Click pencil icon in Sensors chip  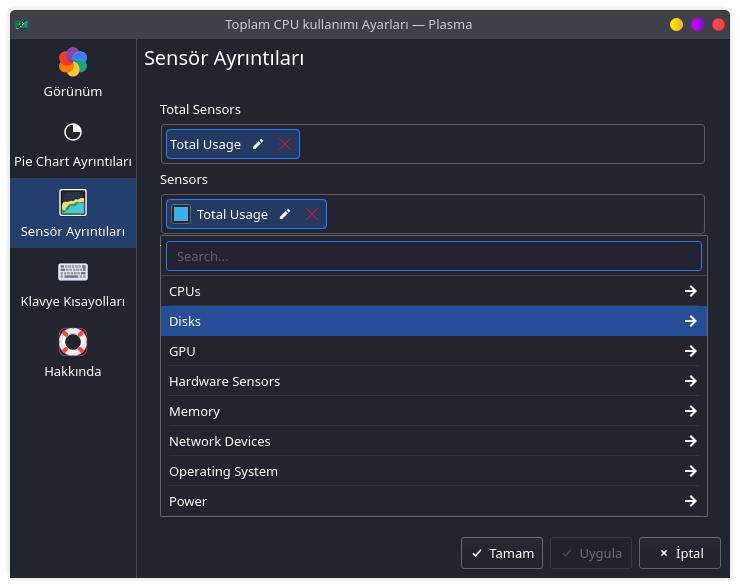[x=285, y=214]
